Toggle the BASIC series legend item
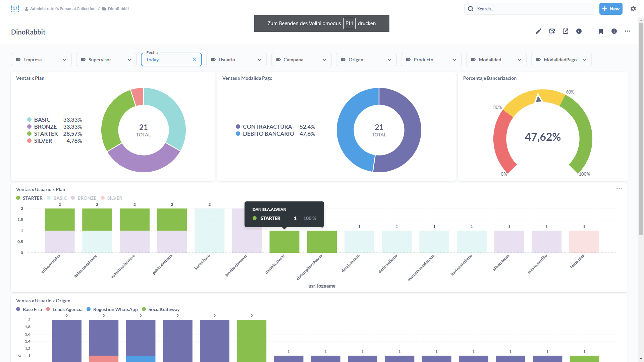This screenshot has width=644, height=362. click(60, 198)
